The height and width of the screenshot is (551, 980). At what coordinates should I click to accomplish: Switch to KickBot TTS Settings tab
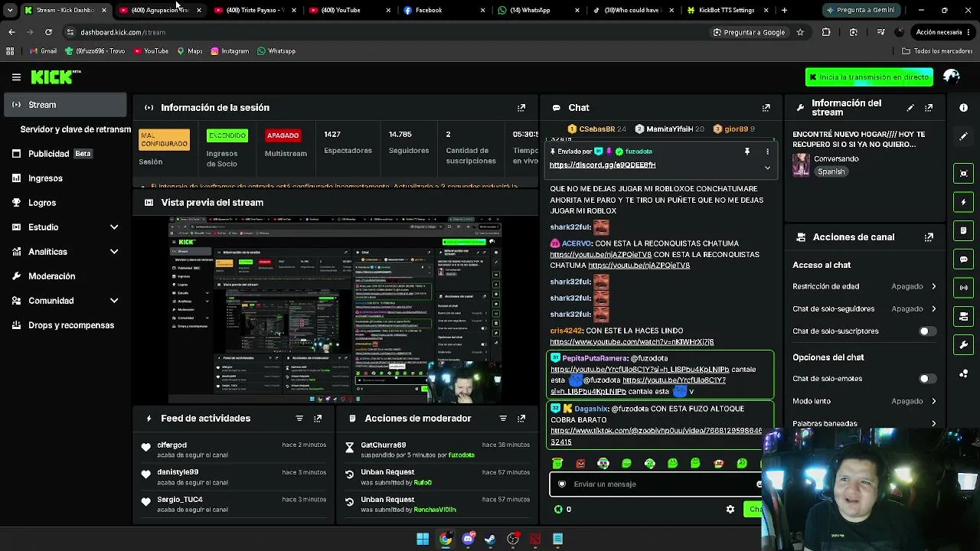[729, 10]
